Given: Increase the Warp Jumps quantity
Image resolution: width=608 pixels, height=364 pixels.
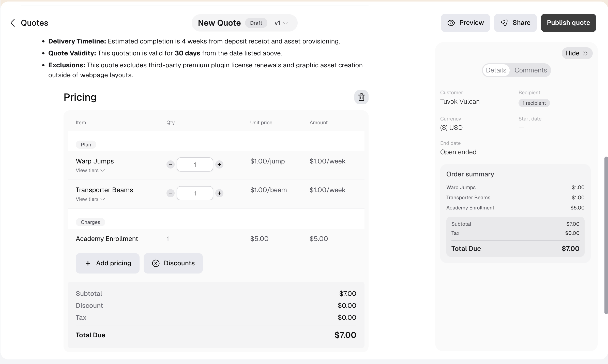Looking at the screenshot, I should coord(219,164).
